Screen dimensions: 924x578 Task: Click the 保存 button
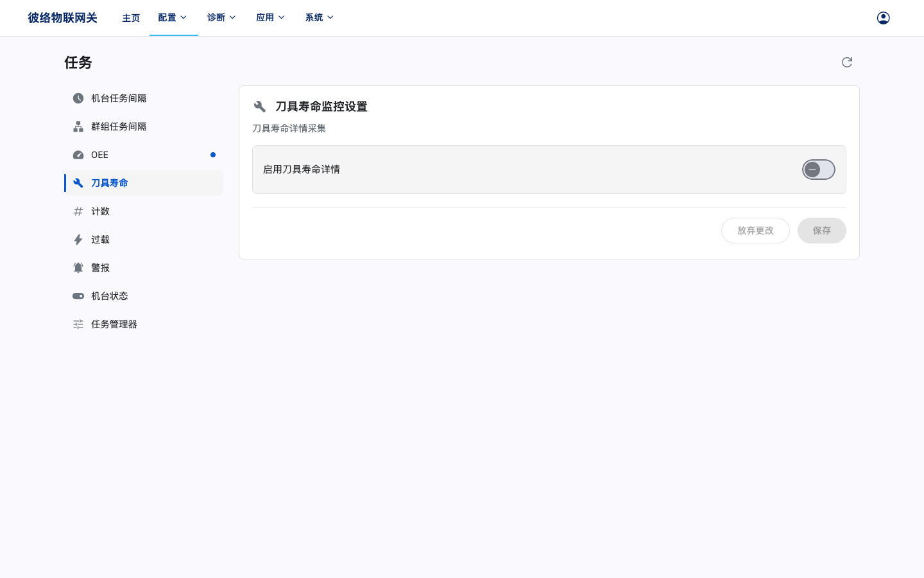click(821, 231)
